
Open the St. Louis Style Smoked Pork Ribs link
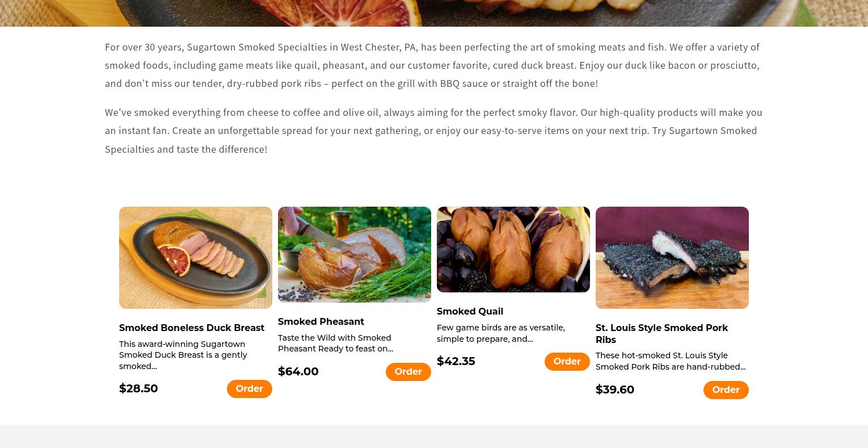tap(661, 334)
